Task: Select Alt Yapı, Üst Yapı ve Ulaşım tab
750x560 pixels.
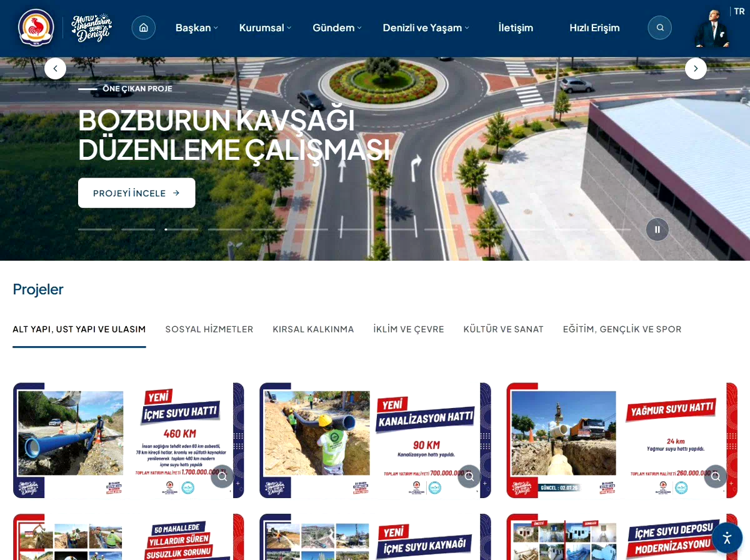Action: click(x=79, y=329)
